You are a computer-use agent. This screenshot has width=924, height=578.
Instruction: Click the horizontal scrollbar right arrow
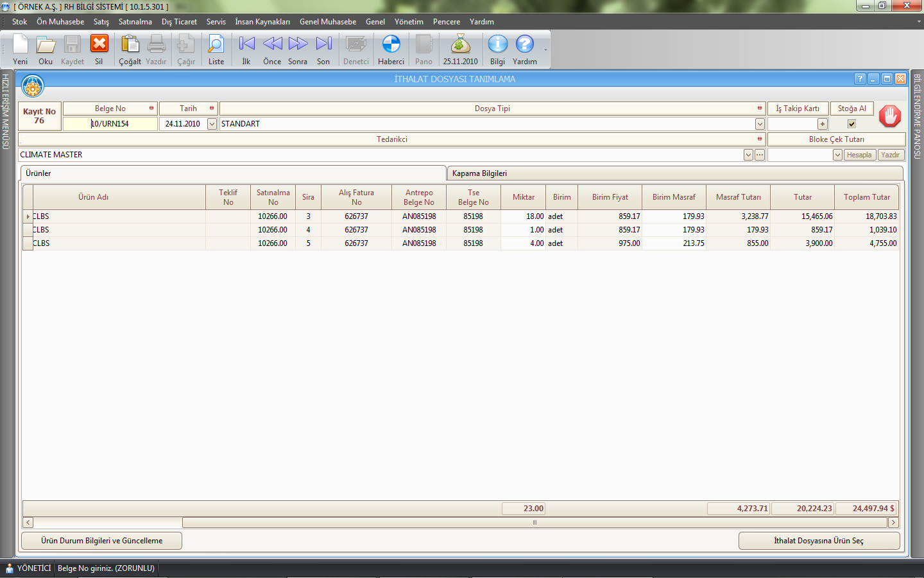point(893,523)
